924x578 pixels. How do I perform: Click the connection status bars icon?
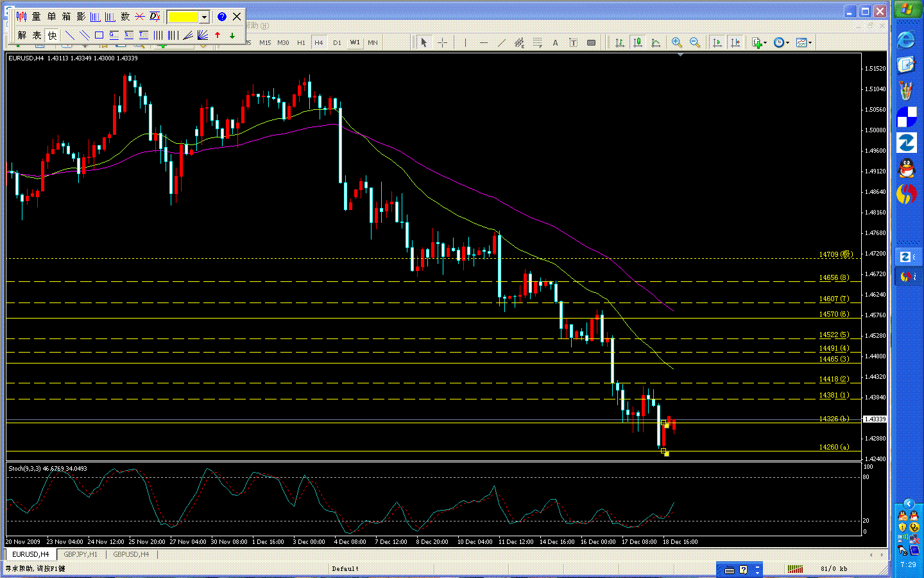tap(796, 568)
